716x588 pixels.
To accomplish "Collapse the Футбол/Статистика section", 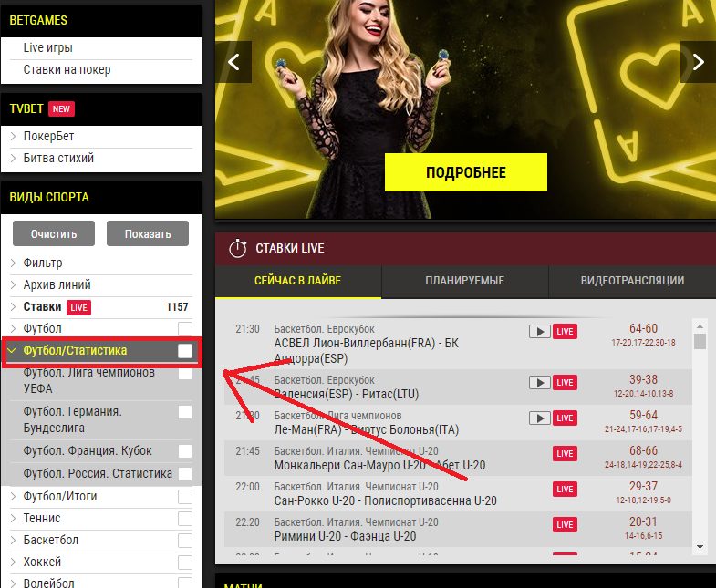I will [13, 351].
